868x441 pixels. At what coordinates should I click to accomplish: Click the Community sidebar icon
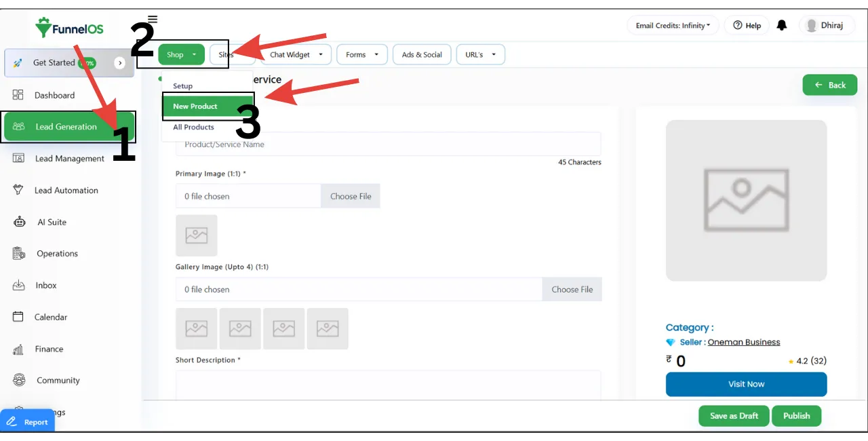click(19, 380)
